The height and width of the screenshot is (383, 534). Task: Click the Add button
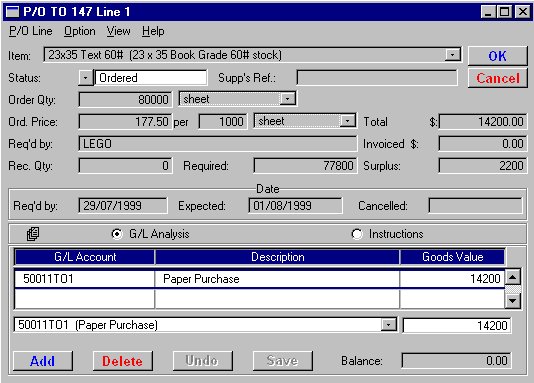[x=43, y=361]
